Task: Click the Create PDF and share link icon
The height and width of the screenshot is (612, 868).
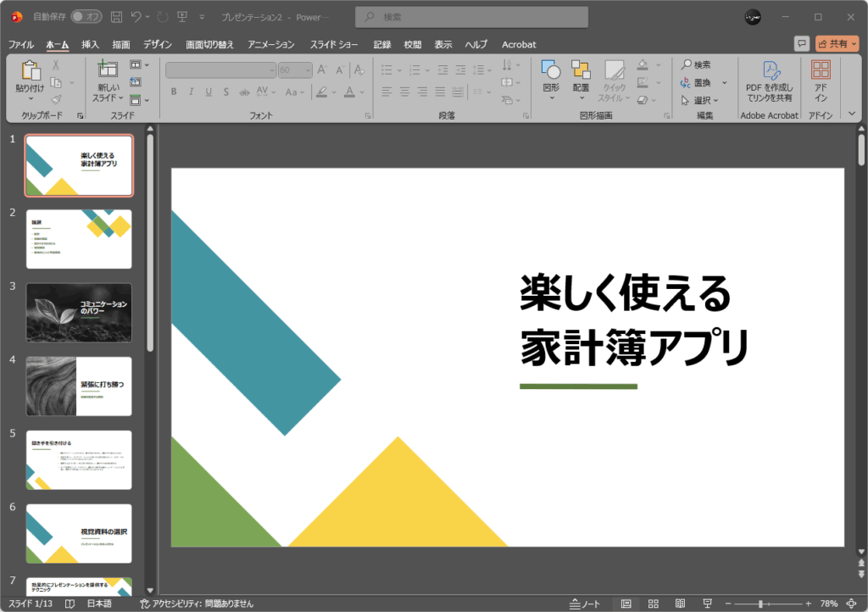Action: pyautogui.click(x=770, y=71)
